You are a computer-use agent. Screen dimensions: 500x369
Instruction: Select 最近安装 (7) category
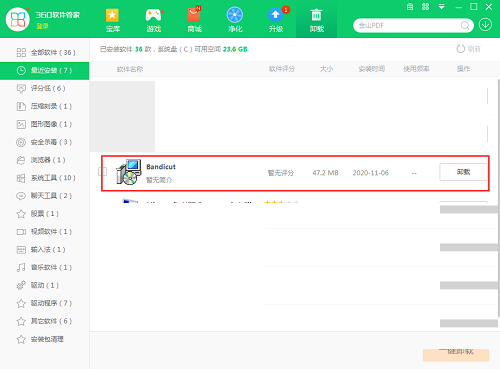click(45, 70)
